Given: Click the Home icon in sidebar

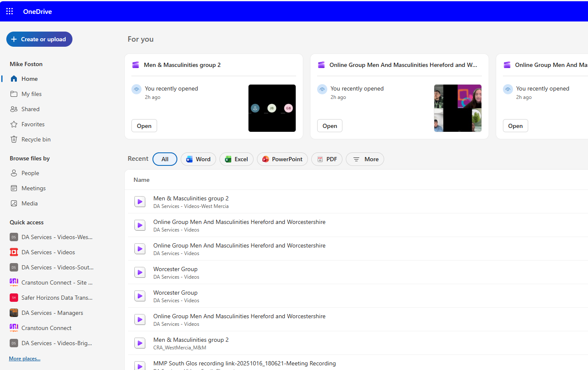Looking at the screenshot, I should pos(14,79).
